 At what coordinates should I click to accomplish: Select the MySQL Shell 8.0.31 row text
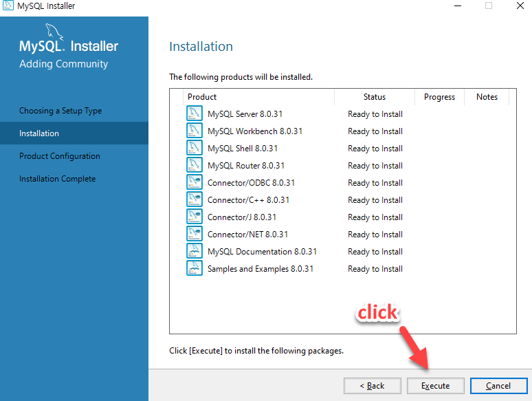click(243, 149)
